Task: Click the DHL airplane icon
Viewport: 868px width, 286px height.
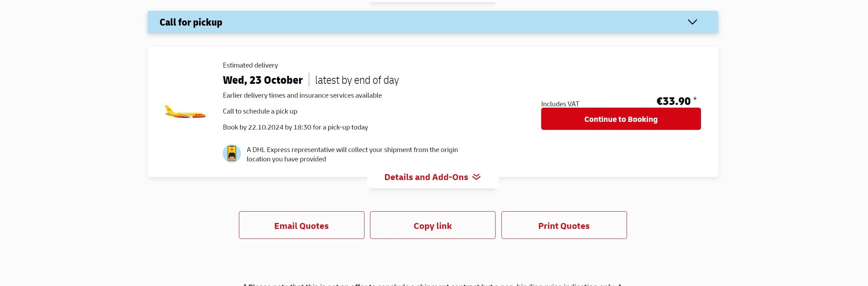Action: (185, 112)
